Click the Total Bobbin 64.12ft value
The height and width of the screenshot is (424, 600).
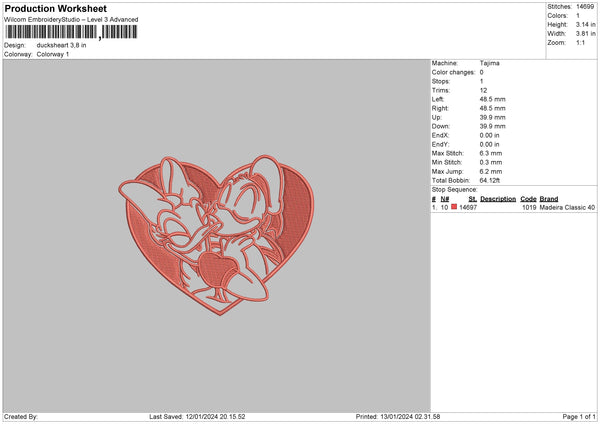click(x=493, y=179)
